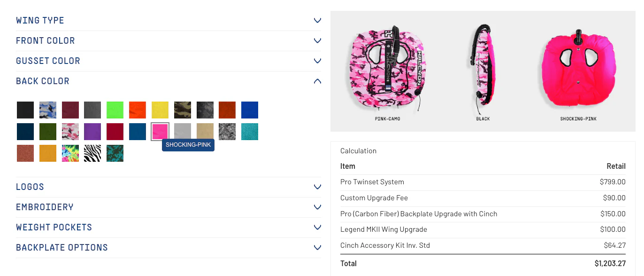Select the shocking-pink back color swatch
The width and height of the screenshot is (644, 276).
click(160, 132)
